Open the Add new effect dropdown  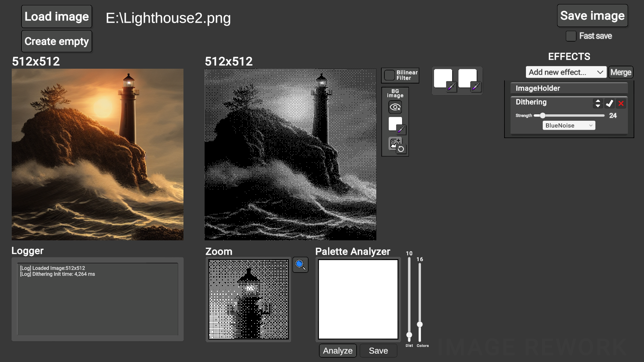point(566,72)
